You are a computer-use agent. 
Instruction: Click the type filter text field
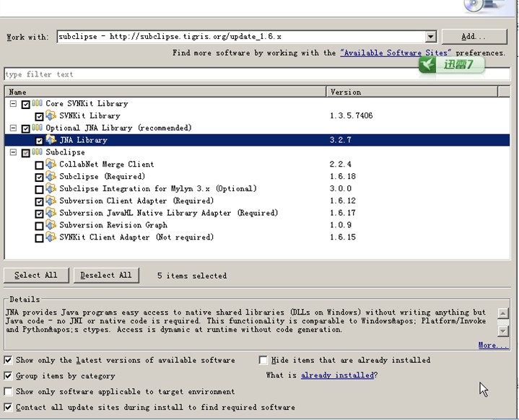[257, 74]
